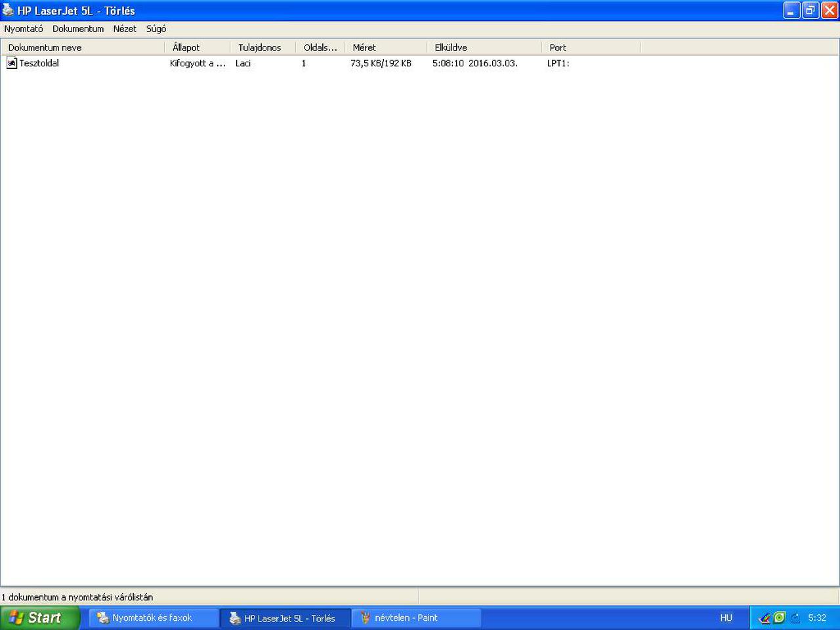Image resolution: width=840 pixels, height=630 pixels.
Task: Sort by the Elküldve column header
Action: pos(484,47)
